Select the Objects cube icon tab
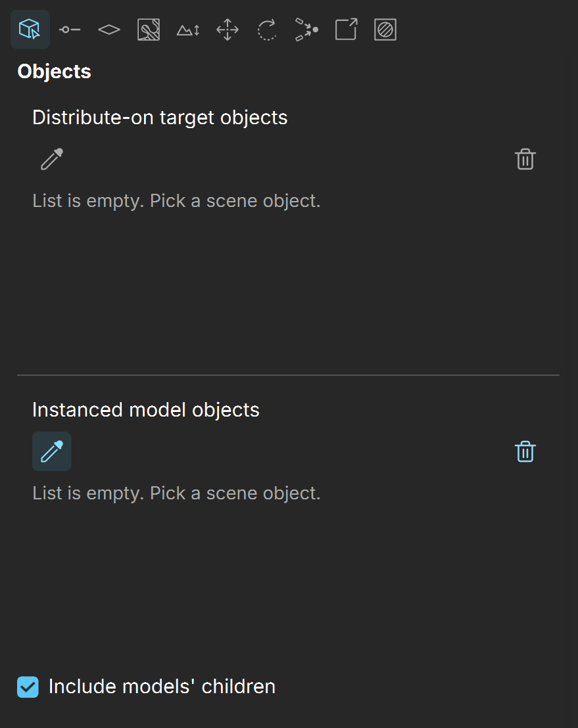The image size is (578, 728). (30, 30)
